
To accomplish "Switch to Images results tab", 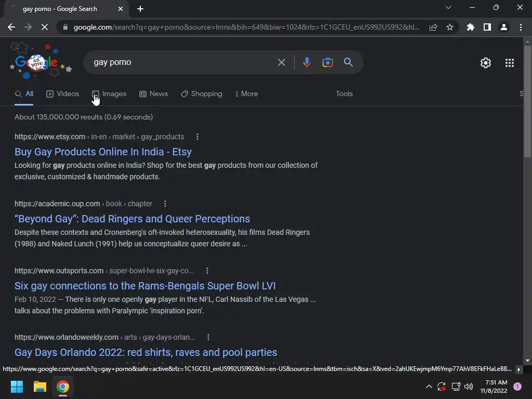I will pos(109,94).
